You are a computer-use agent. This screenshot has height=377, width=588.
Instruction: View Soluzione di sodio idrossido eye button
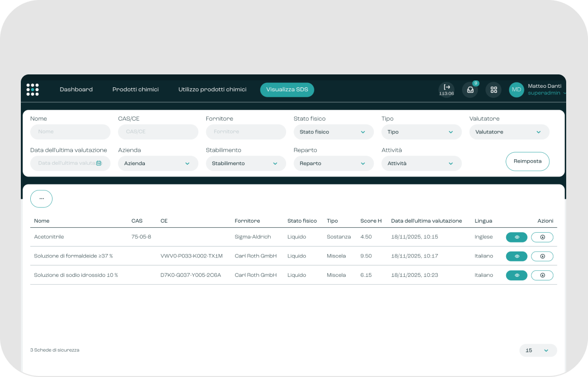[x=517, y=275]
